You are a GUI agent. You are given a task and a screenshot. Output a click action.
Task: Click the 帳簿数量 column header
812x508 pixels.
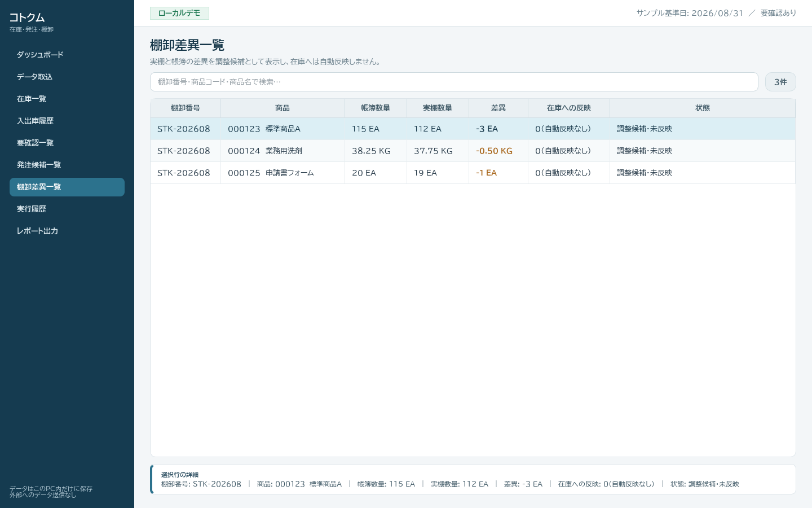pos(376,108)
